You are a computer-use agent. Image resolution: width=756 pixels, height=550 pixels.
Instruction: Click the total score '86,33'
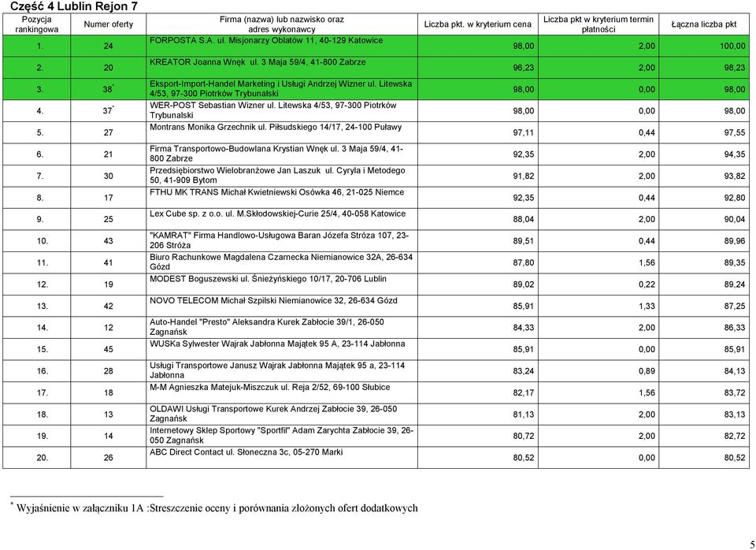coord(734,328)
